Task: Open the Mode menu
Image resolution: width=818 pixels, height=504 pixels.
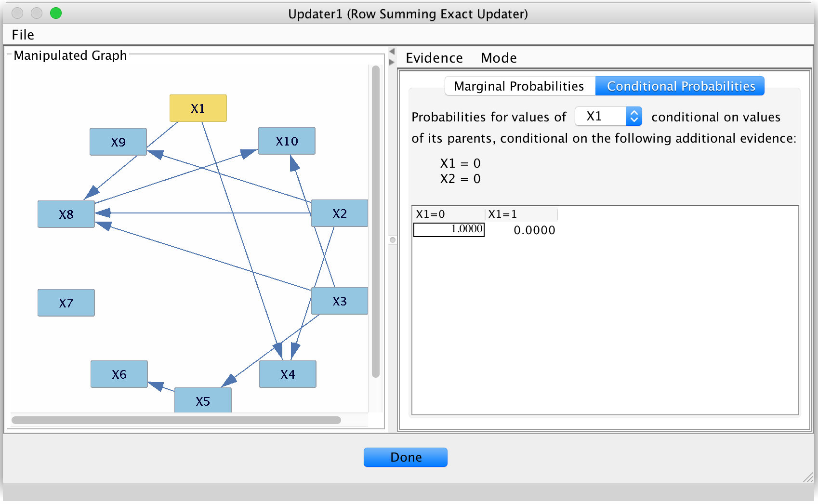Action: click(498, 58)
